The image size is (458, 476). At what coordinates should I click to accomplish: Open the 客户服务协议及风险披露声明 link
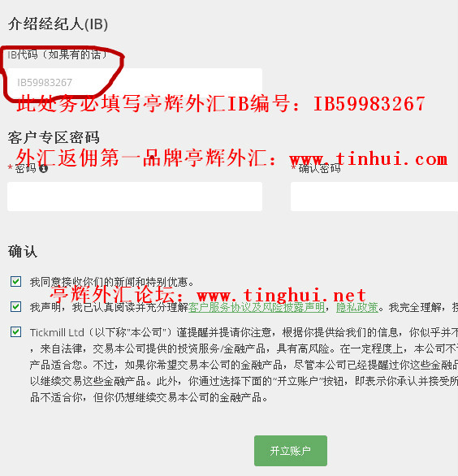click(257, 308)
